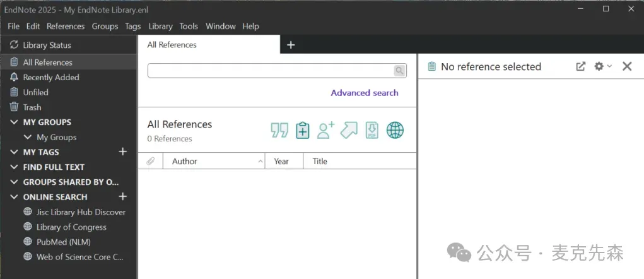Click the Advanced search link
Screen dimensions: 644x279
point(365,93)
